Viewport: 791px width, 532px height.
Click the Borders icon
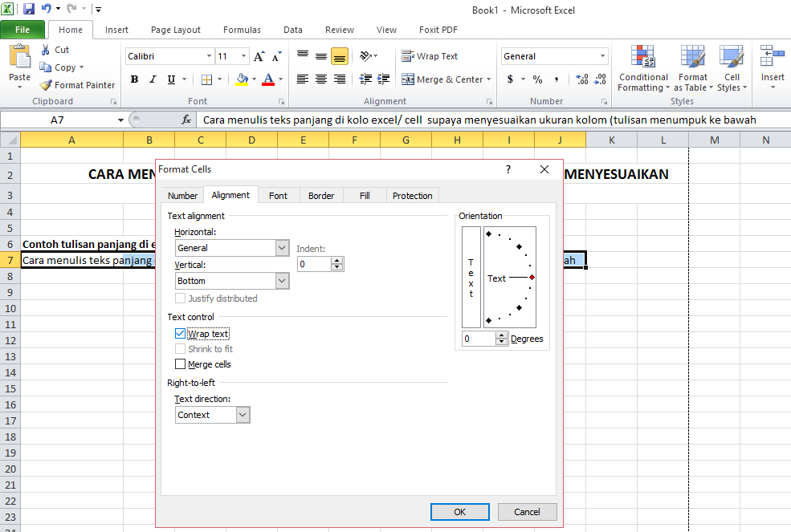coord(207,79)
